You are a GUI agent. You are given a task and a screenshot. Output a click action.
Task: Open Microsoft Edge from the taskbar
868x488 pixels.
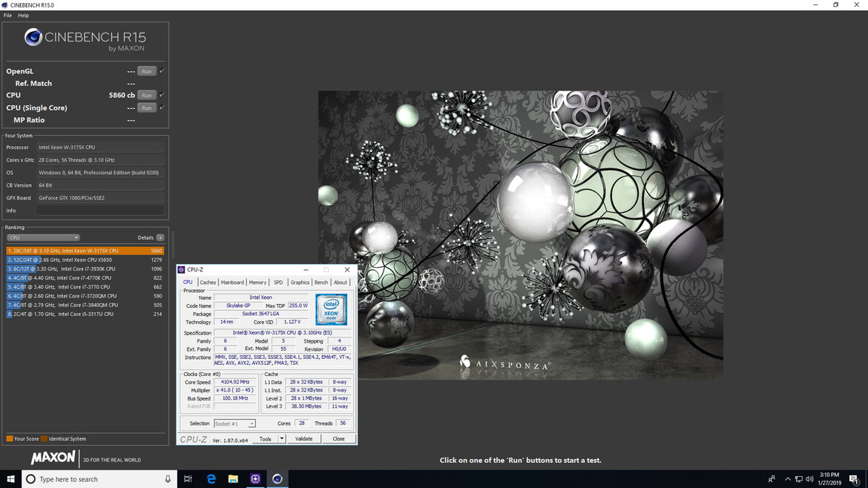211,479
